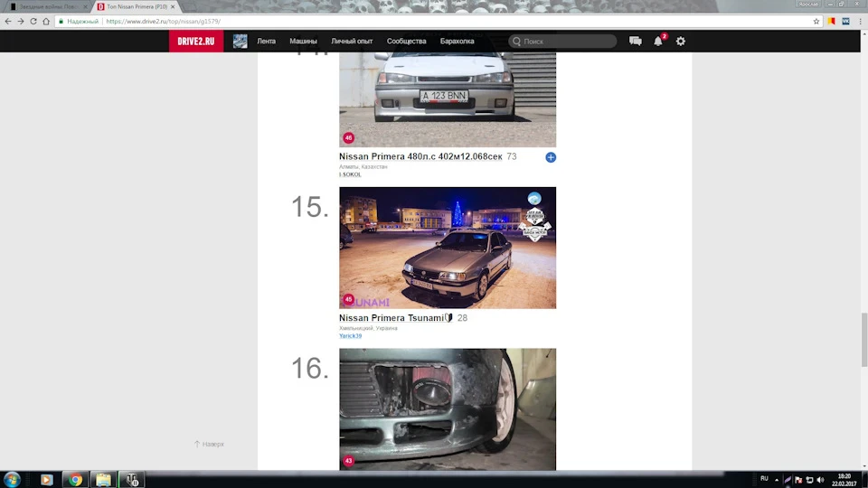Click the page vertical scrollbar thumb
Viewport: 868px width, 488px height.
(x=863, y=339)
